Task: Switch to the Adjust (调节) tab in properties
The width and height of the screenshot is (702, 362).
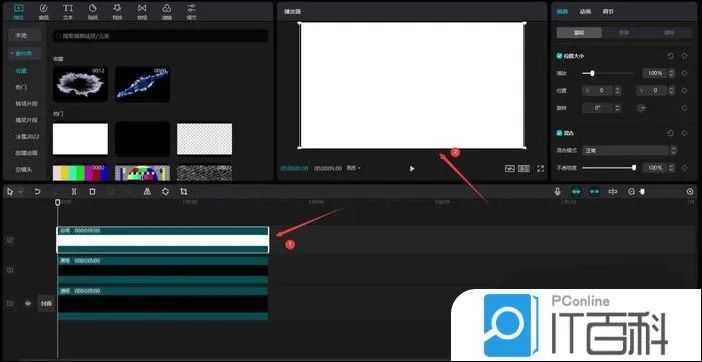Action: [608, 12]
